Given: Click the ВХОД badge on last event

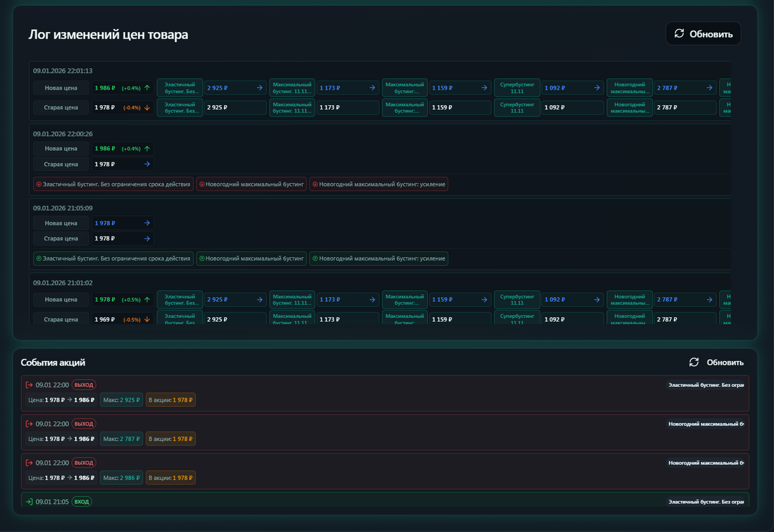Looking at the screenshot, I should click(81, 501).
